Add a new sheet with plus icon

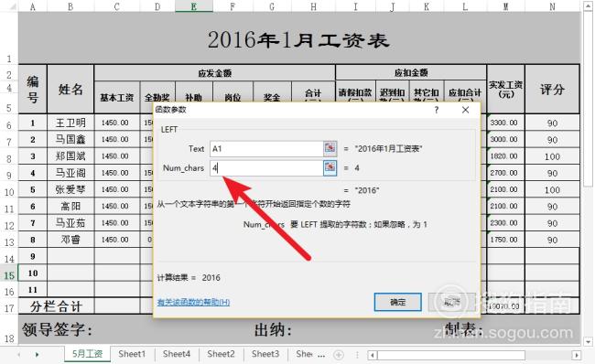(x=339, y=355)
